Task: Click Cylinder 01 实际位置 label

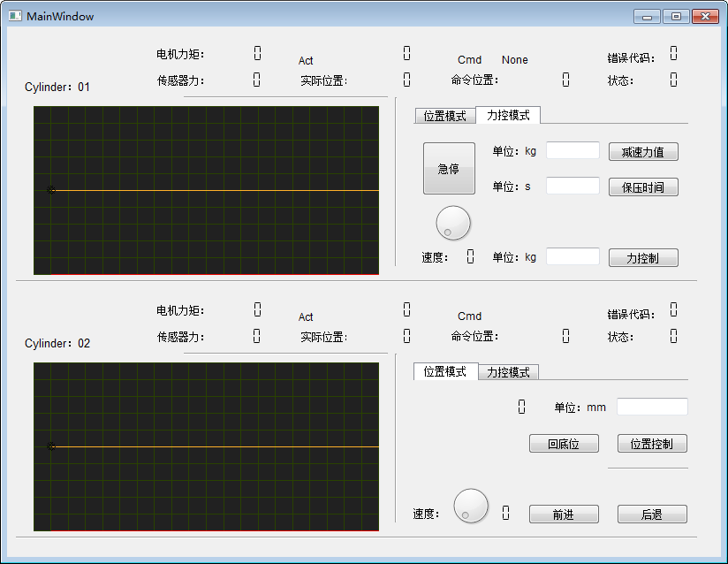Action: click(323, 80)
